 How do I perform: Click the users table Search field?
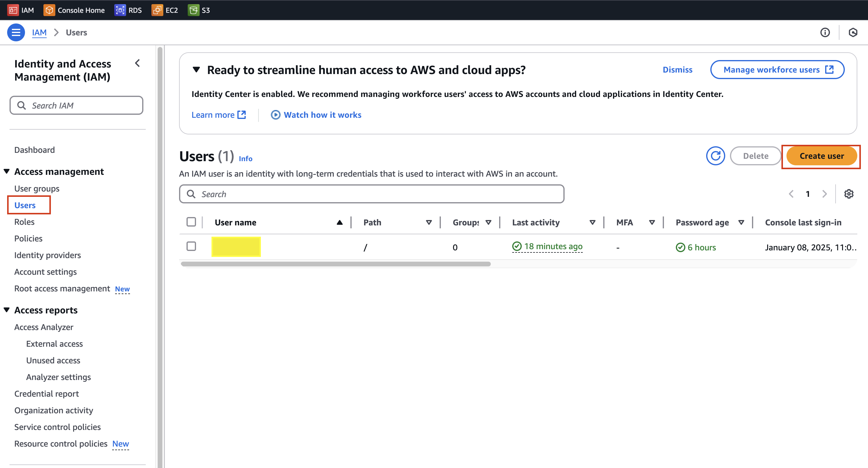(x=371, y=194)
